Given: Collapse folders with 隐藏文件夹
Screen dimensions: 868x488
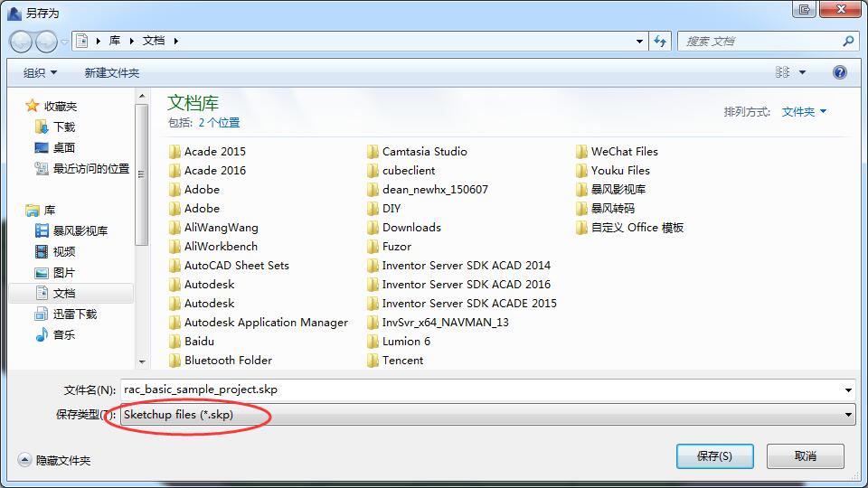Looking at the screenshot, I should (54, 460).
